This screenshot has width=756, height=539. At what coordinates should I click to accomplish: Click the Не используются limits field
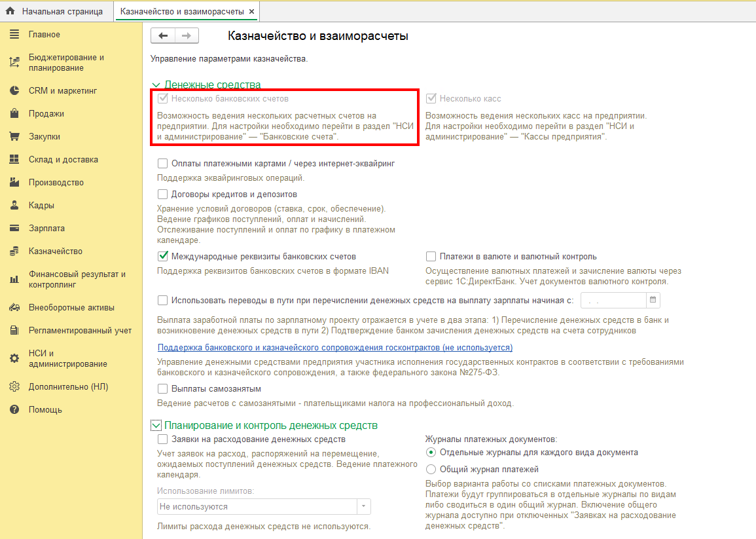coord(257,507)
